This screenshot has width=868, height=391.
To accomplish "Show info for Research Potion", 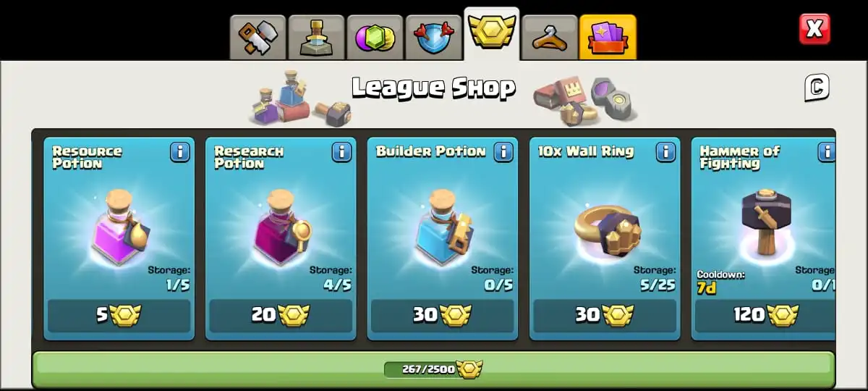I will pyautogui.click(x=341, y=152).
